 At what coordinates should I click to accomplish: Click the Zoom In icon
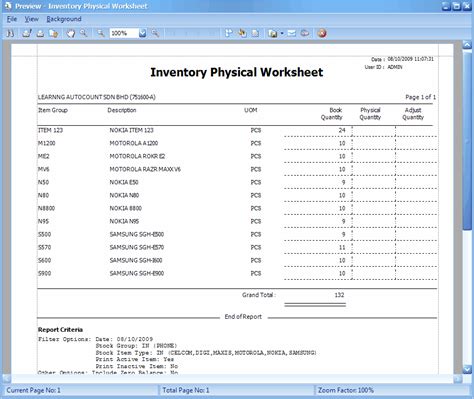tap(155, 33)
